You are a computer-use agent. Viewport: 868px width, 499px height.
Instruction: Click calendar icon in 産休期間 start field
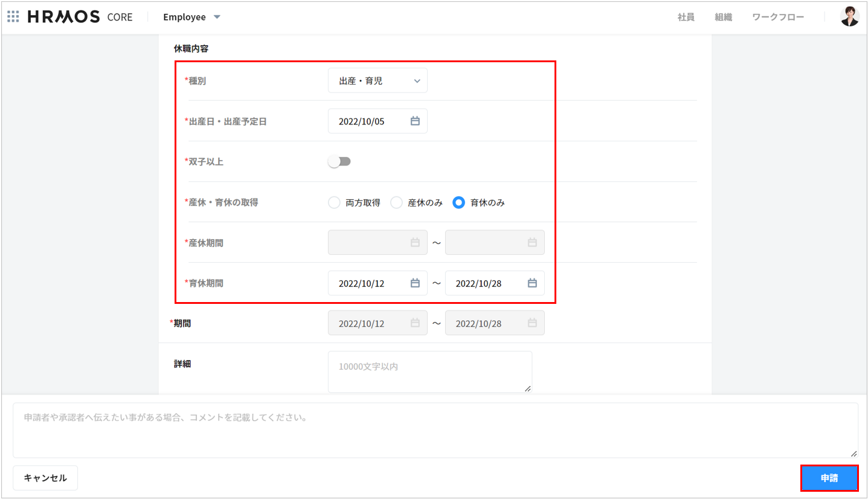click(415, 242)
